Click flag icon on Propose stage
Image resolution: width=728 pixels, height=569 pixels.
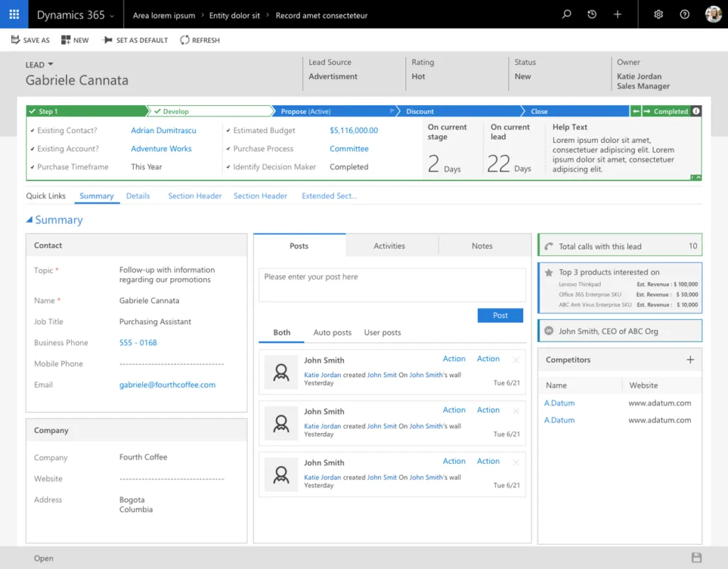point(392,111)
